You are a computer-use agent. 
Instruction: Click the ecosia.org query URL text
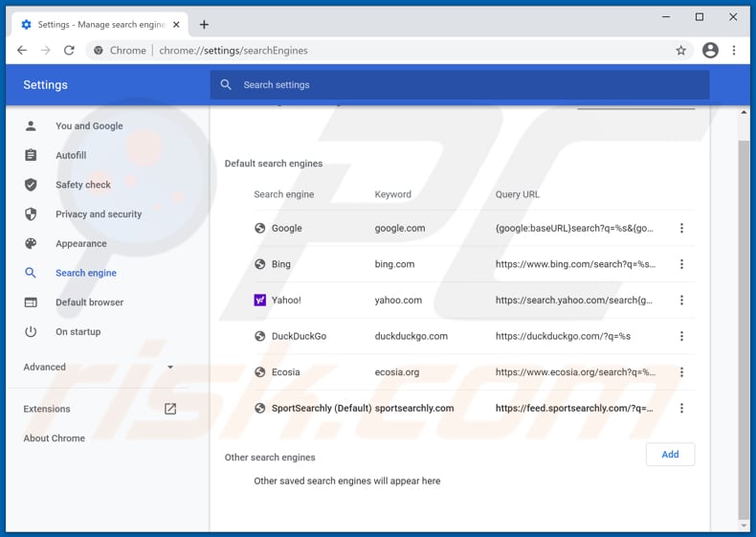575,372
